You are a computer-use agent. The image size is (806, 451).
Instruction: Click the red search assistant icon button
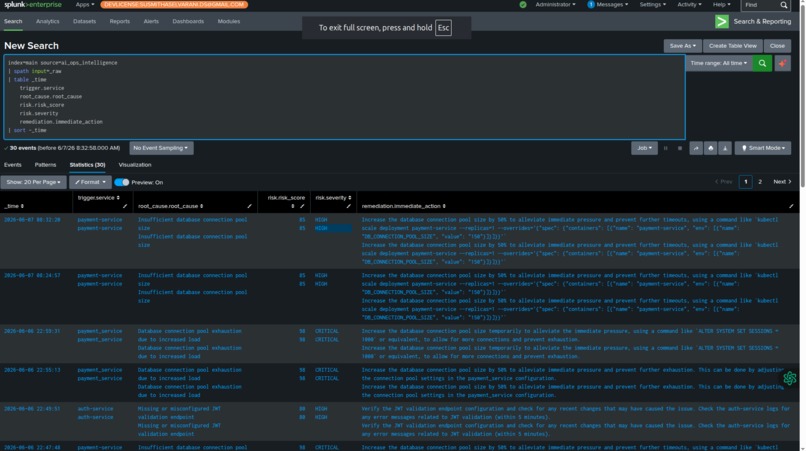(782, 63)
